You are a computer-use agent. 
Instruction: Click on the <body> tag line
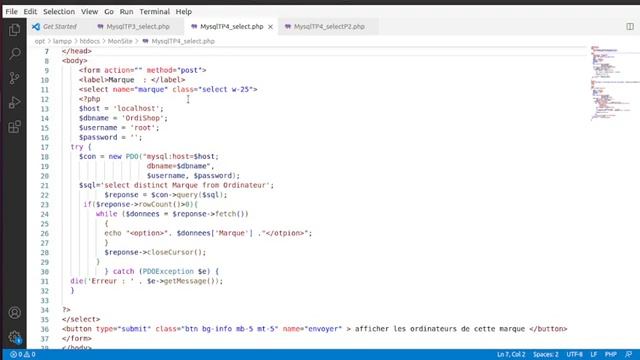coord(75,60)
